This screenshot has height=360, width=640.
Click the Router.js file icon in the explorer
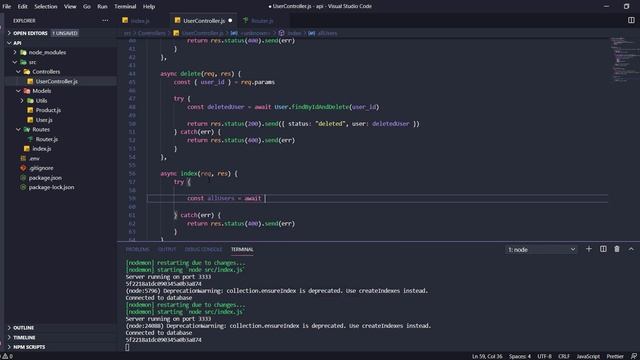30,139
